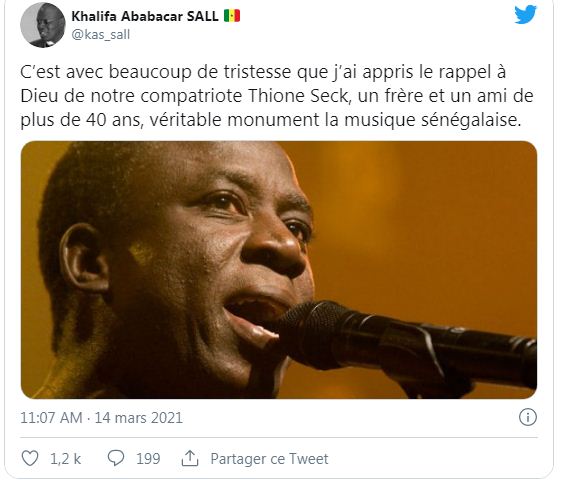
Task: Open the 11:07 AM timestamp link
Action: click(51, 418)
